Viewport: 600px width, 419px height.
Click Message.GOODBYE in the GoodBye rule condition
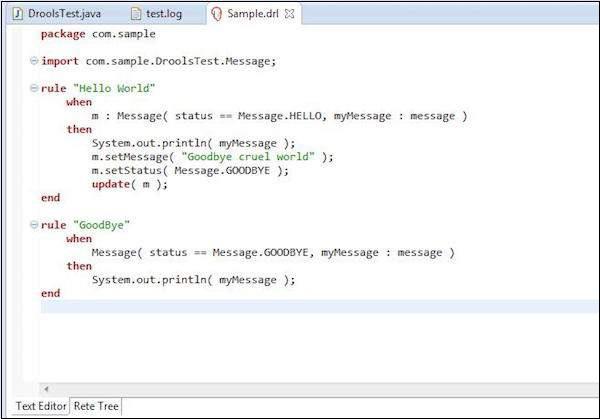point(260,253)
